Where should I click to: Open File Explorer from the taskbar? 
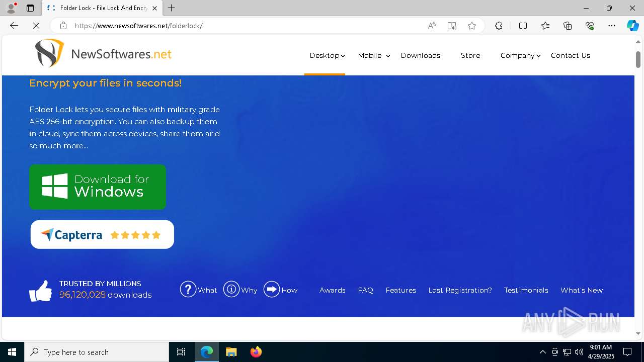point(231,352)
